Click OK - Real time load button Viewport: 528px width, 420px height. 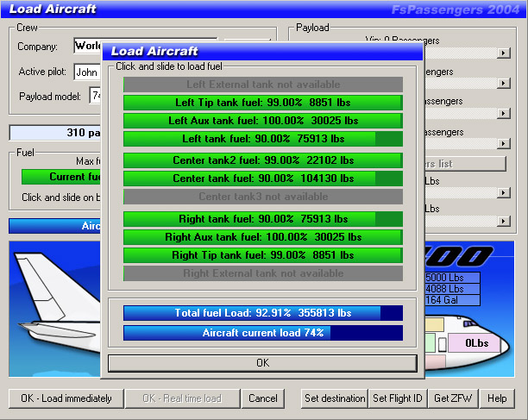183,398
